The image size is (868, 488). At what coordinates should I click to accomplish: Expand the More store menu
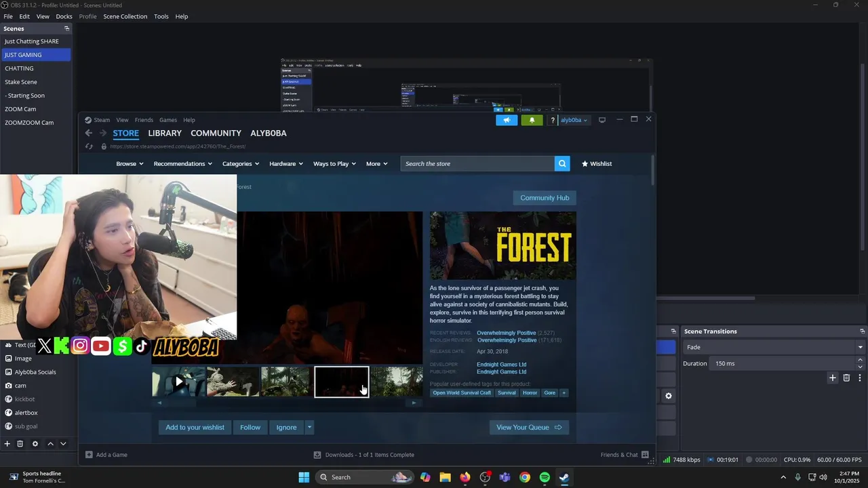tap(377, 163)
